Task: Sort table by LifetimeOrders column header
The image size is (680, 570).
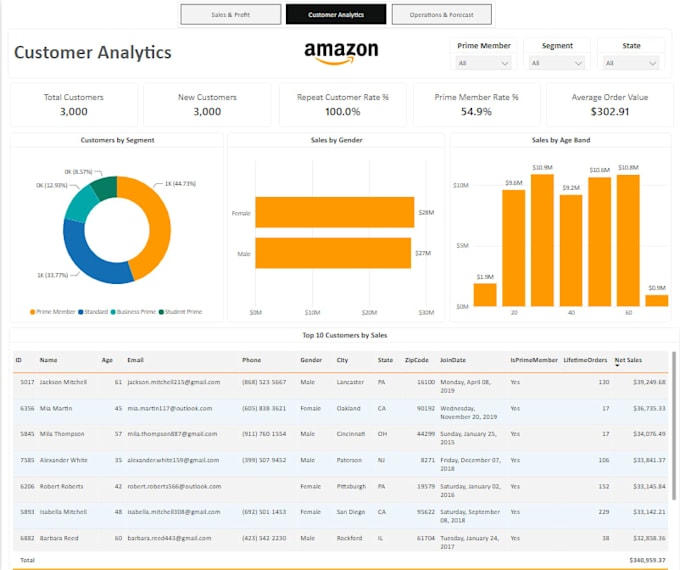Action: pyautogui.click(x=585, y=360)
